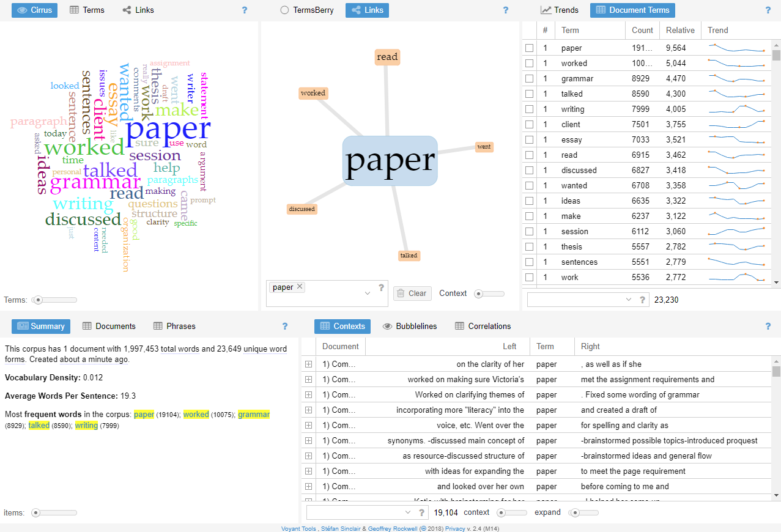Select the checkbox next to 'paper' term
The width and height of the screenshot is (781, 532).
pos(530,48)
